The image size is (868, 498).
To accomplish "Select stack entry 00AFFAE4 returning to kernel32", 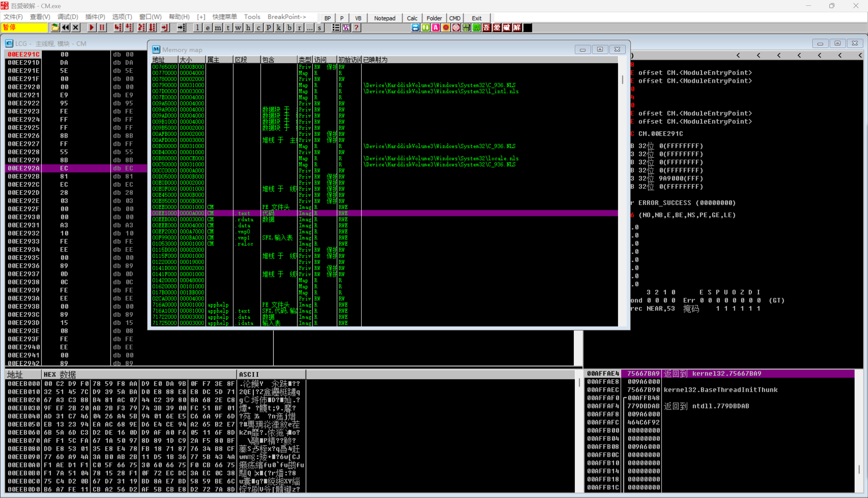I will tap(721, 373).
